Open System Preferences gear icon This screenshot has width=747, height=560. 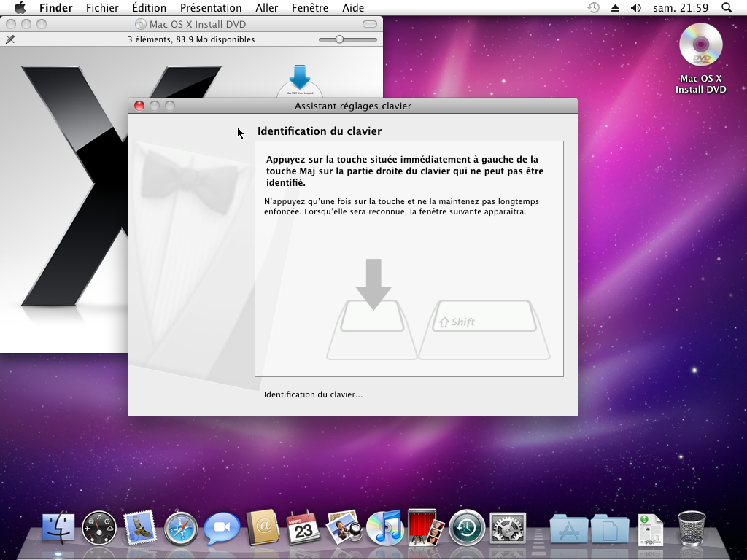pos(508,528)
